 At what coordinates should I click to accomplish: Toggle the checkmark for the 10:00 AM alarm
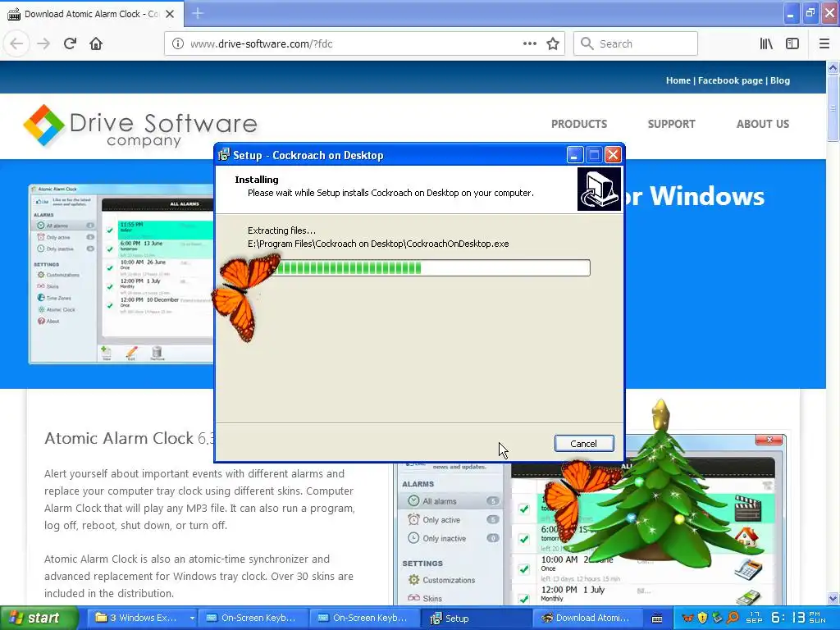click(524, 569)
